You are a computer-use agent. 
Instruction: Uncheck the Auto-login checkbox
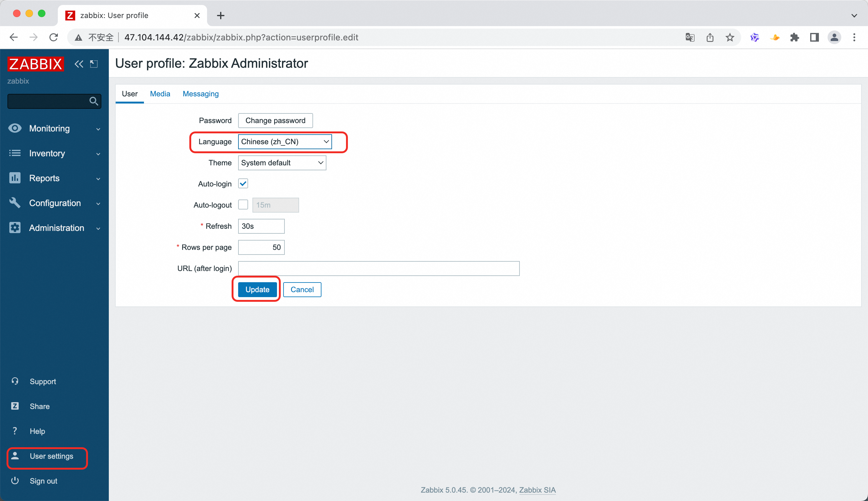coord(243,184)
